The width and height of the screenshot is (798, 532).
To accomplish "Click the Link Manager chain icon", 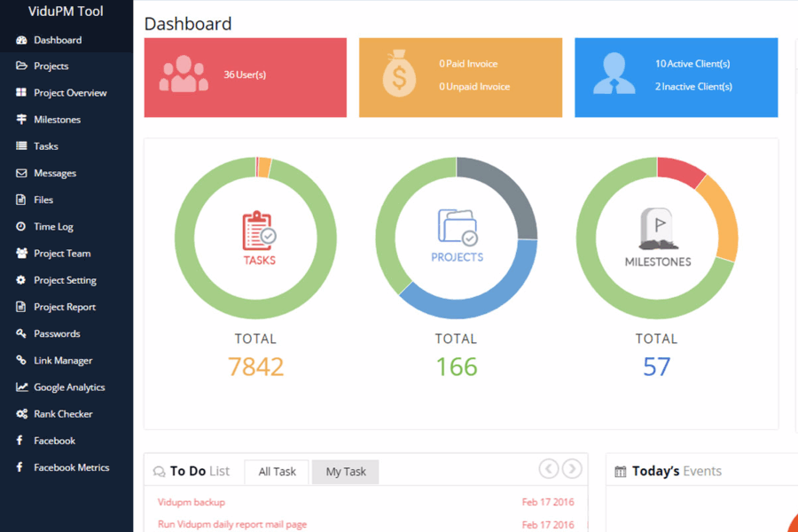I will (x=21, y=360).
